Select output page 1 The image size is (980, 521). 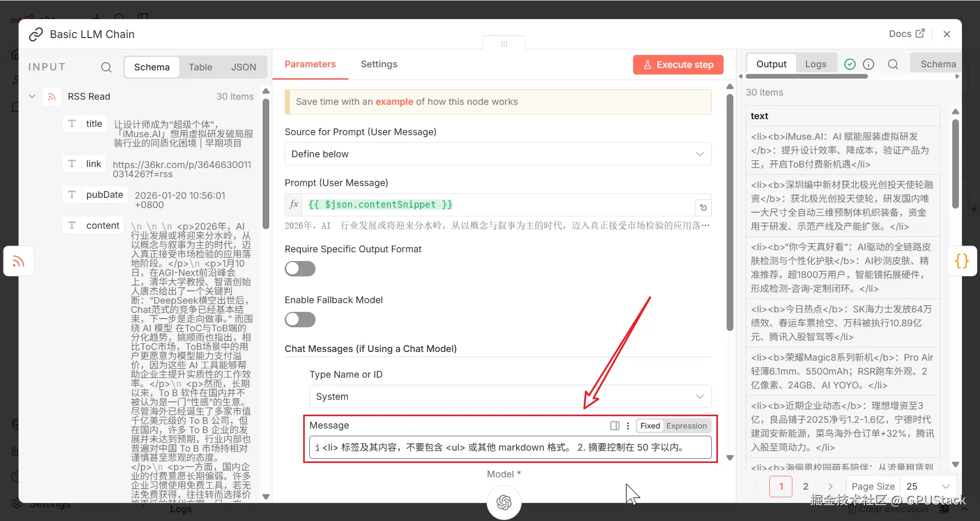pyautogui.click(x=781, y=486)
